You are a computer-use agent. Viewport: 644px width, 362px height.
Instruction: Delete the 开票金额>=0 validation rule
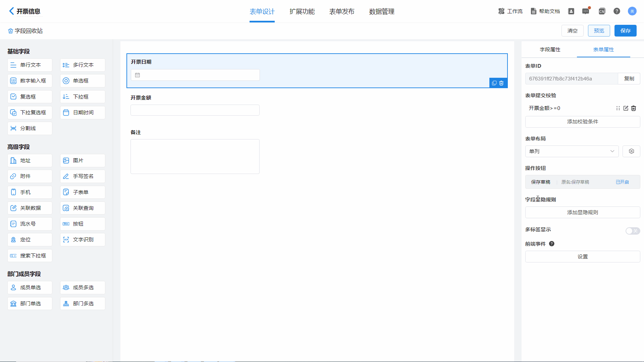(x=634, y=108)
